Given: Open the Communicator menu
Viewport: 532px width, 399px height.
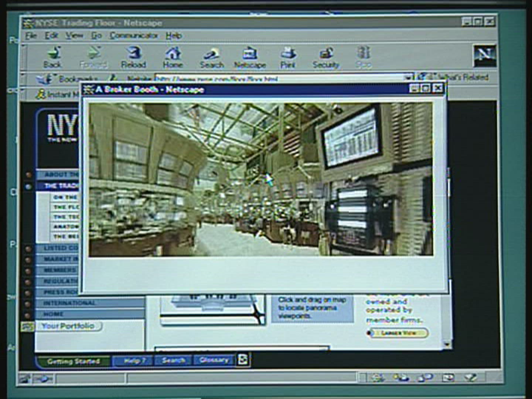Looking at the screenshot, I should pyautogui.click(x=133, y=35).
